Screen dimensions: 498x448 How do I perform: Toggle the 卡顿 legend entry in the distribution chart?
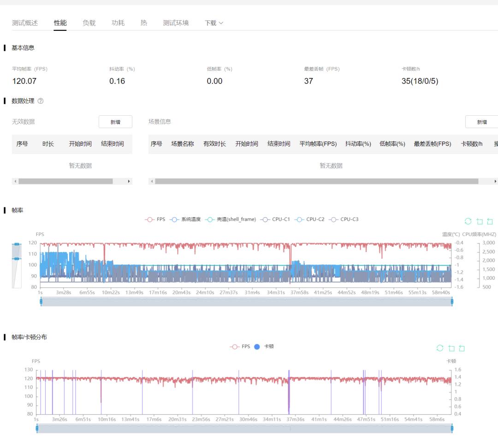click(264, 347)
